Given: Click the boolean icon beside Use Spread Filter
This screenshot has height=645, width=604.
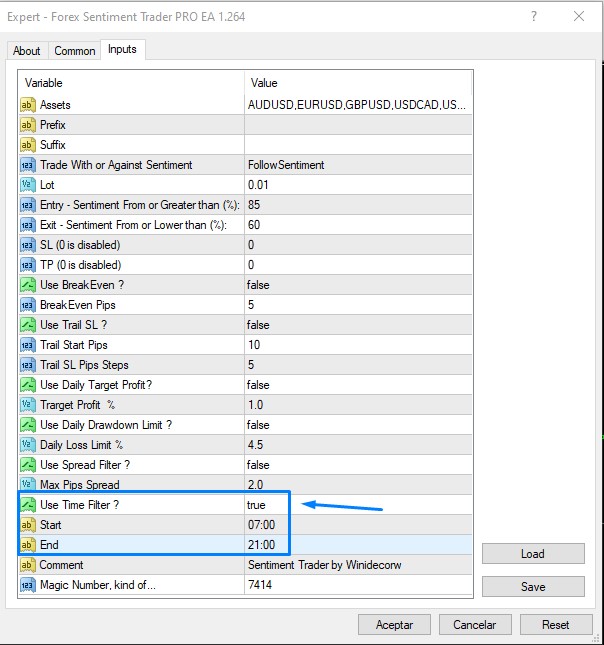Looking at the screenshot, I should 28,465.
